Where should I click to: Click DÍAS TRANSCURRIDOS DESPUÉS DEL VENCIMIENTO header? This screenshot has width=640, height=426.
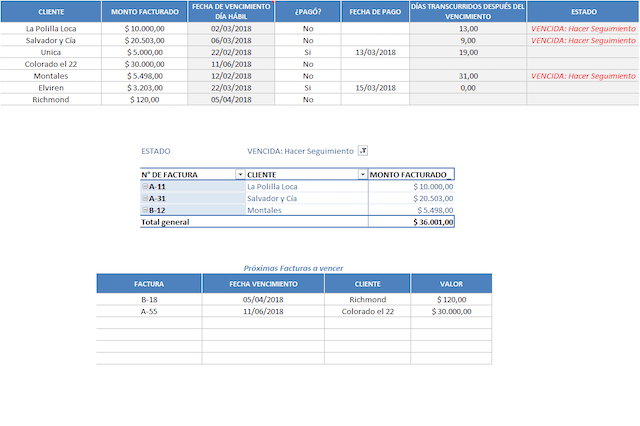[468, 11]
